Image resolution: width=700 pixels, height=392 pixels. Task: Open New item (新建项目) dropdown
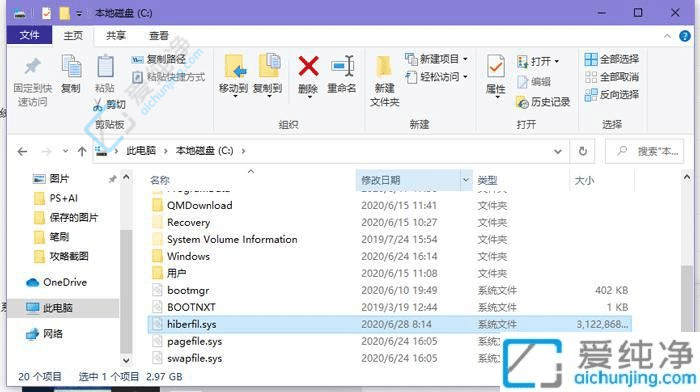coord(436,59)
